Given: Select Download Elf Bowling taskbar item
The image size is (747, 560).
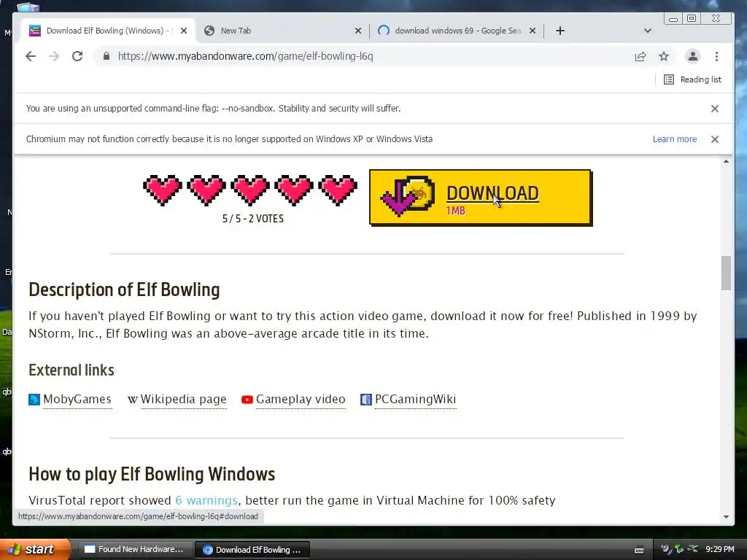Looking at the screenshot, I should coord(252,550).
